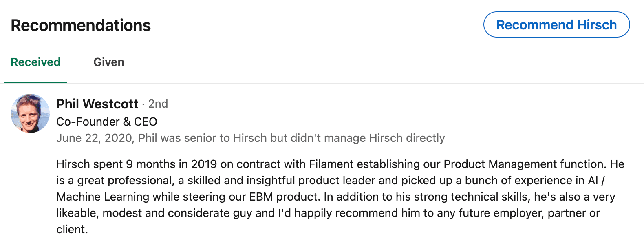Click the Product Management function phrase
The height and width of the screenshot is (252, 644).
point(524,164)
